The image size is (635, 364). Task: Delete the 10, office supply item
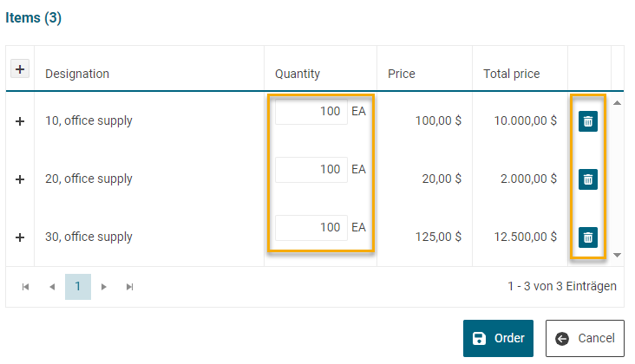(x=588, y=121)
